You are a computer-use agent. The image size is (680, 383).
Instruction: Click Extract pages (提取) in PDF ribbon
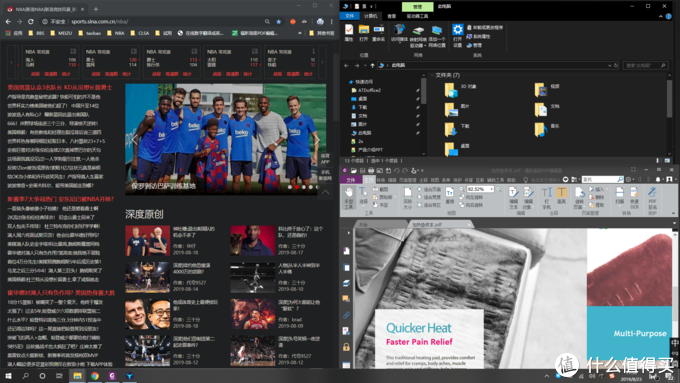point(596,205)
